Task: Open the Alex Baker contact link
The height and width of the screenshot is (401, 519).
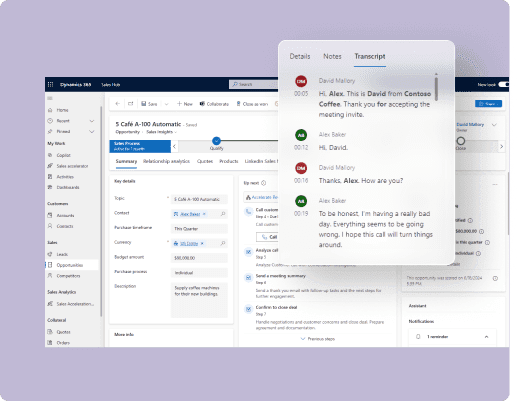Action: tap(190, 214)
